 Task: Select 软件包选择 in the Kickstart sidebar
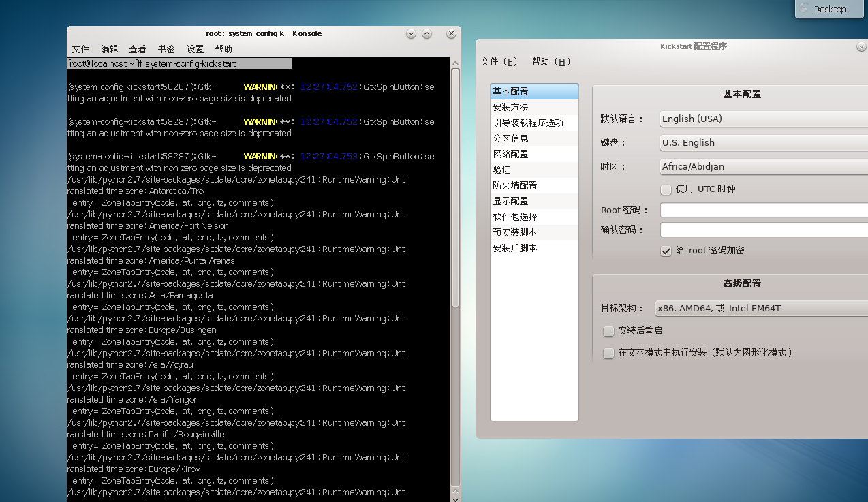coord(534,217)
